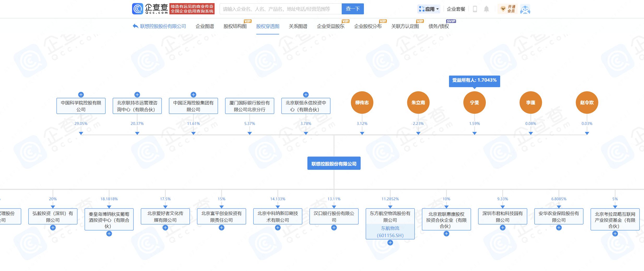Expand investments below 深圳市君和科技园有限公司

click(x=503, y=227)
